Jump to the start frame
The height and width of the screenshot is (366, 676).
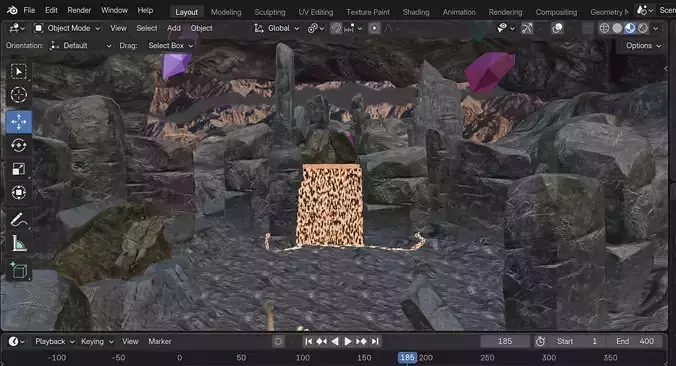(x=309, y=341)
